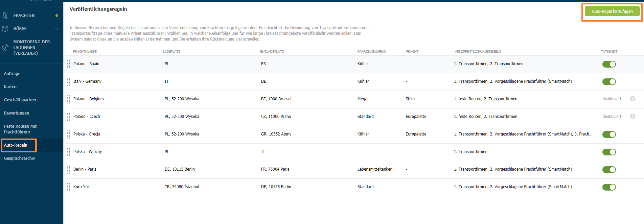This screenshot has height=224, width=644.
Task: Toggle the Polska - Włochy rule switch
Action: (x=609, y=152)
